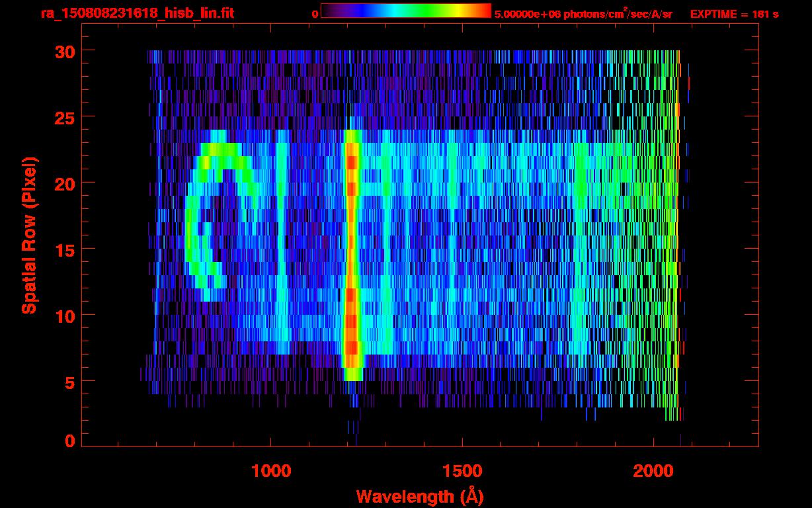The image size is (812, 508).
Task: Click the y-axis tick label 5
Action: tap(68, 382)
